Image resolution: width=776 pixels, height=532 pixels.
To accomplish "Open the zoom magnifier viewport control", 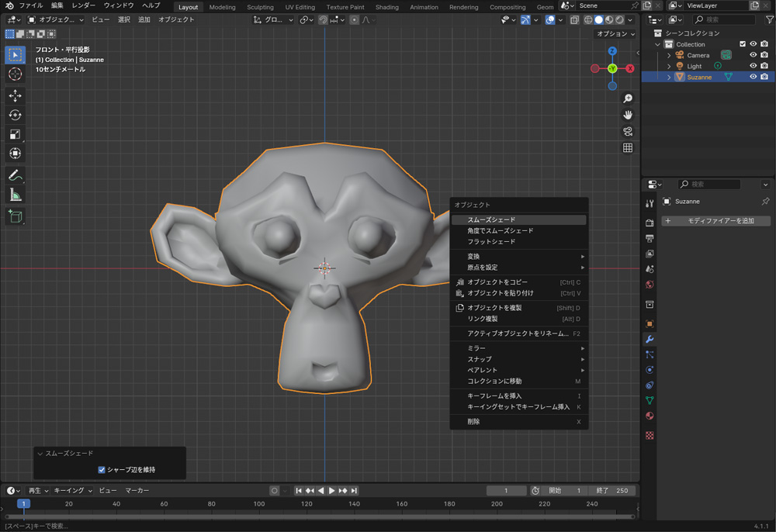I will pyautogui.click(x=628, y=98).
